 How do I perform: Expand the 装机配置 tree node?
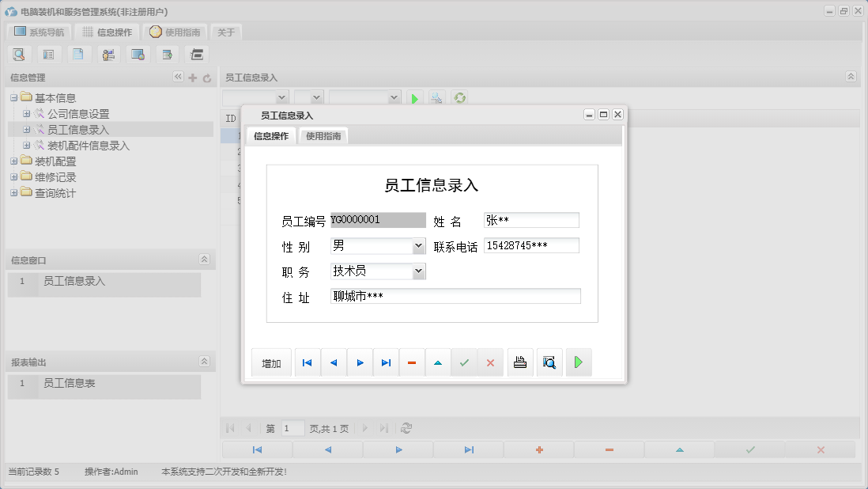point(13,161)
